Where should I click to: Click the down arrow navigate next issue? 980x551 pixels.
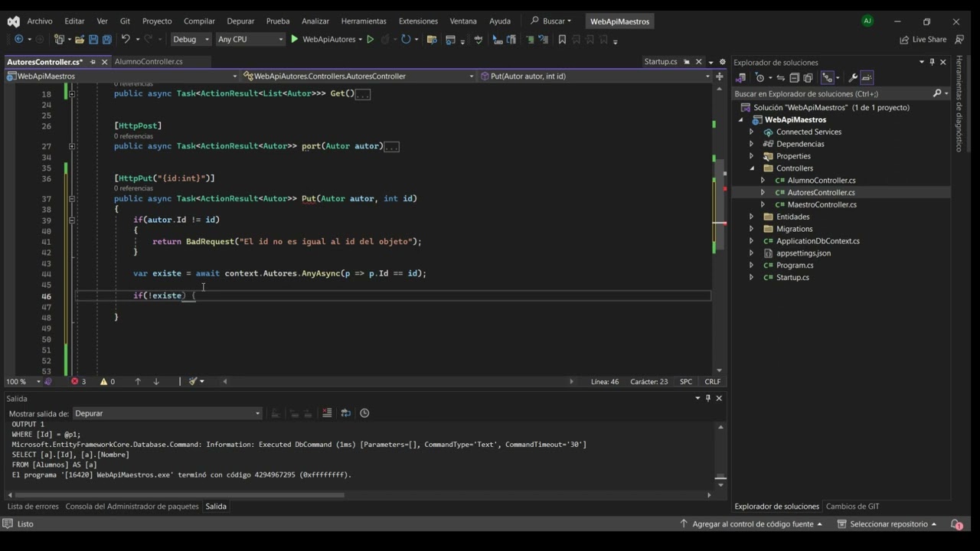(156, 381)
